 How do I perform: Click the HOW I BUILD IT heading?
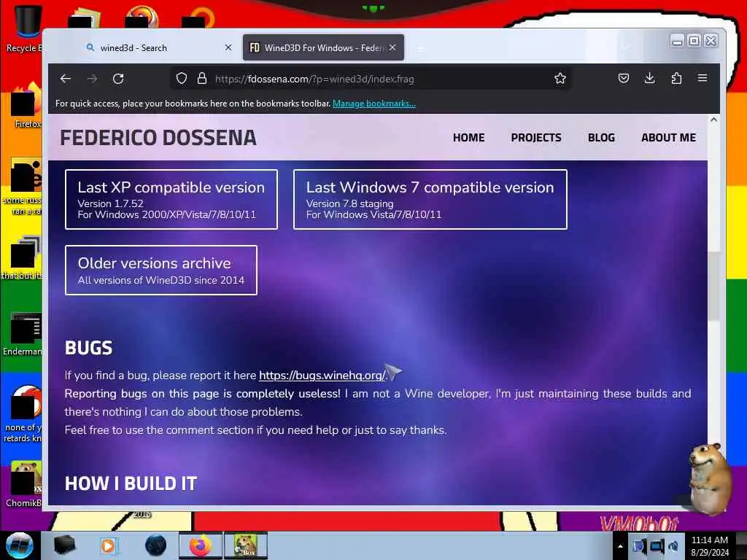point(131,484)
